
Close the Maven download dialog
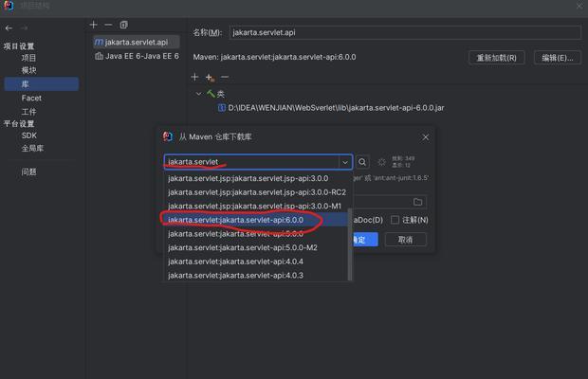coord(425,137)
